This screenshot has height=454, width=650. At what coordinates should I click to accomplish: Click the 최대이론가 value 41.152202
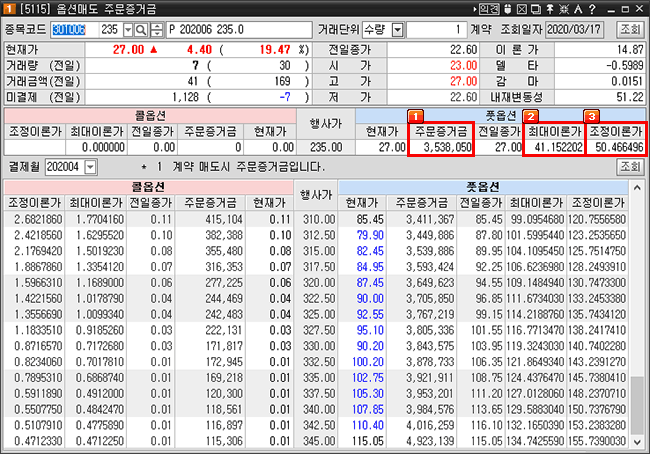coord(558,147)
